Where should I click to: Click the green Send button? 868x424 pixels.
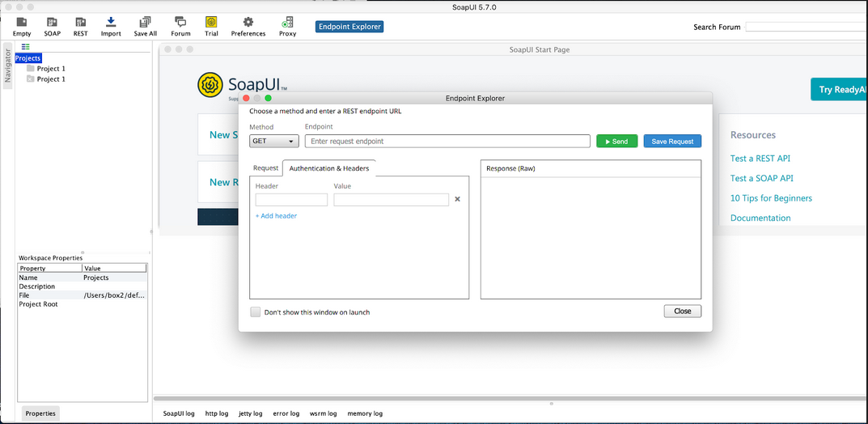(x=616, y=141)
